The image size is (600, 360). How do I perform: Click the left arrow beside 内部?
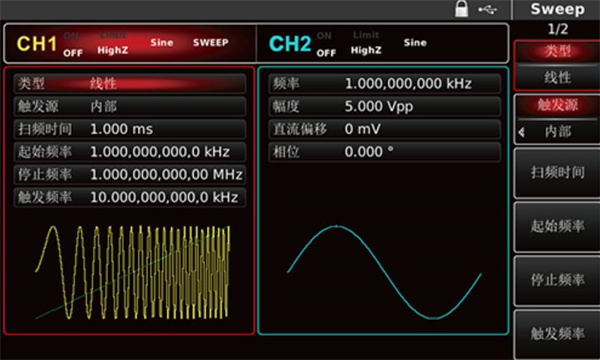[x=521, y=132]
